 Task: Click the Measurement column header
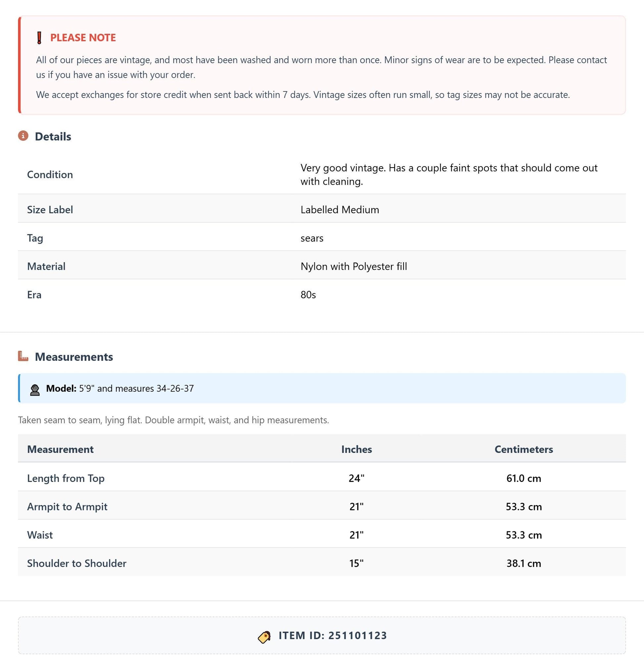[60, 449]
